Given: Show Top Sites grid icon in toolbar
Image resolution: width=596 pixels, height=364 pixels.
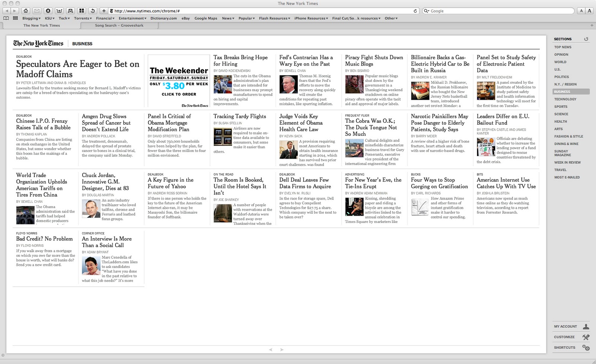Looking at the screenshot, I should pyautogui.click(x=82, y=11).
